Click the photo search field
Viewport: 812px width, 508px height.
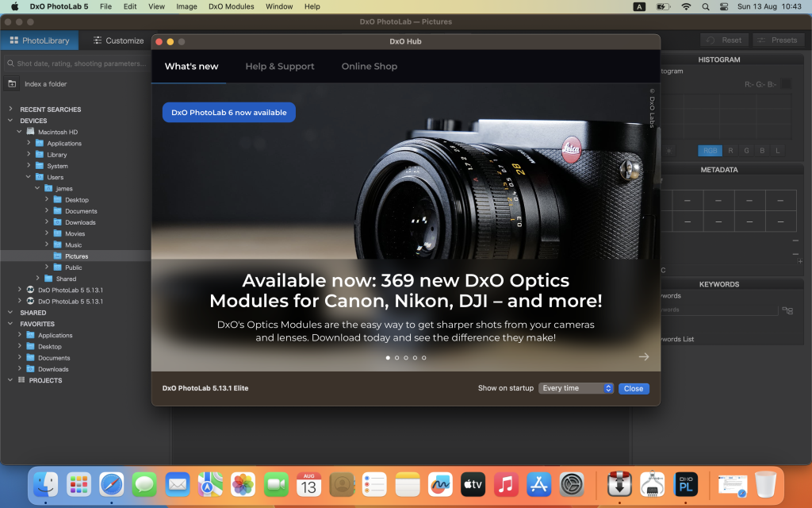click(x=77, y=63)
